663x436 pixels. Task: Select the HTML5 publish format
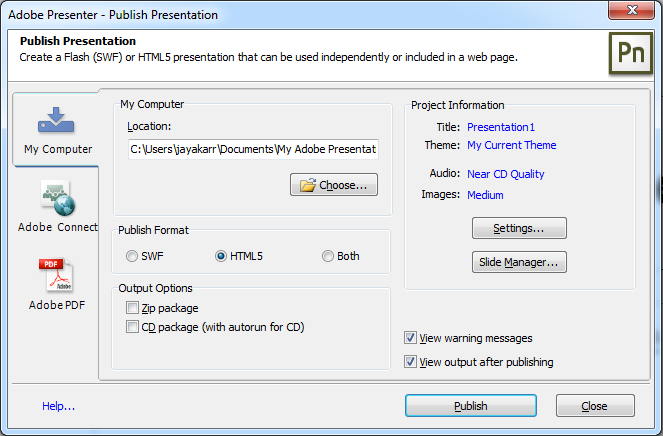221,256
